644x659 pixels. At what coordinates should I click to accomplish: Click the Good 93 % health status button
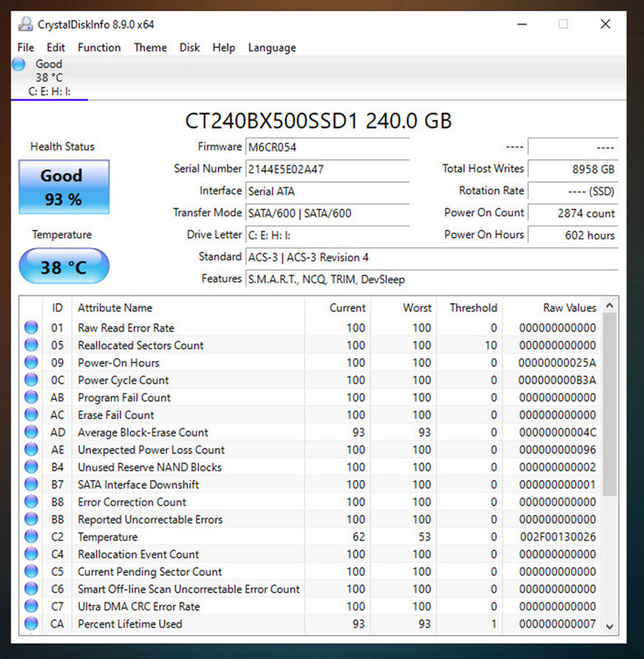coord(64,187)
